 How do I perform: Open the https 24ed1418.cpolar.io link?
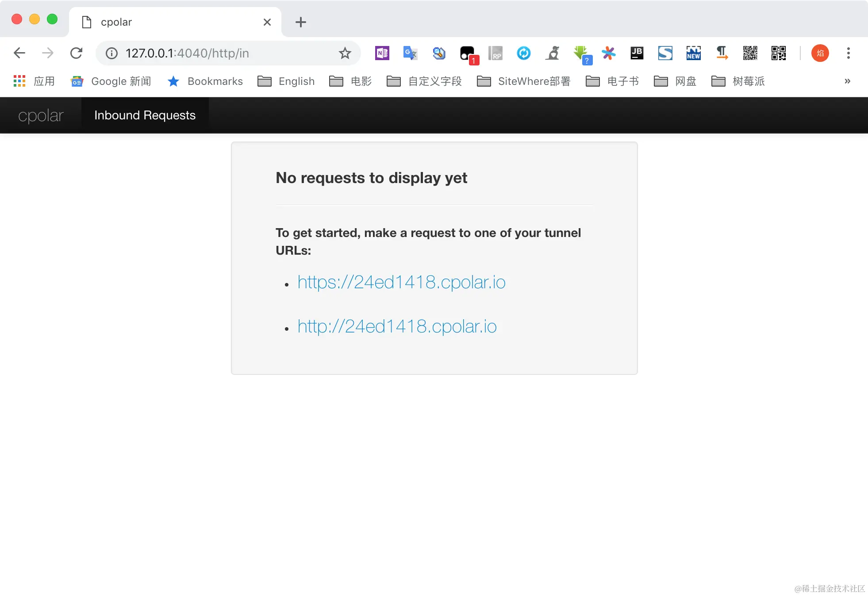click(401, 282)
